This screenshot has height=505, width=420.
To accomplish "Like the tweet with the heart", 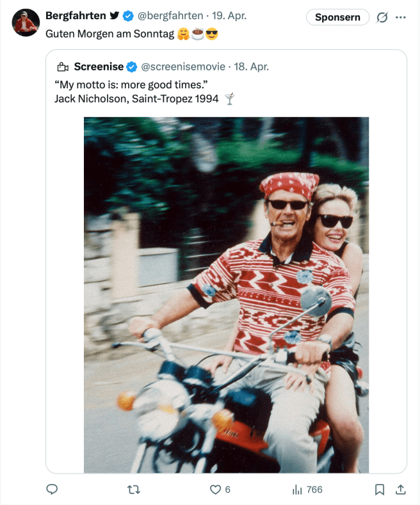I will pos(216,490).
